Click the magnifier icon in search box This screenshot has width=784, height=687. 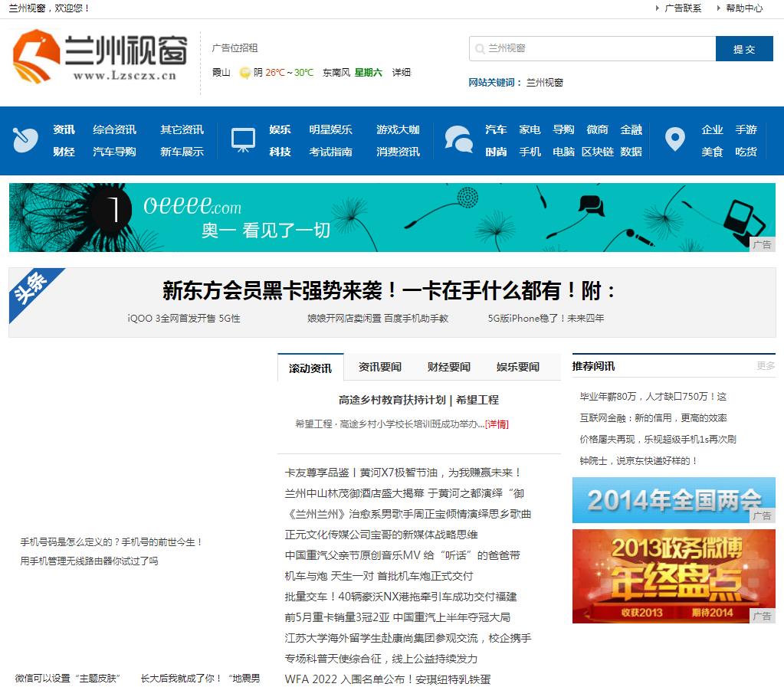(480, 48)
